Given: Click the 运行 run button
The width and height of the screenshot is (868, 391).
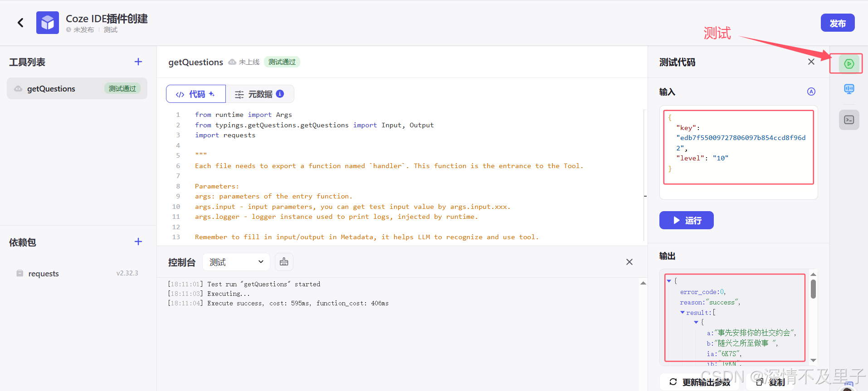Looking at the screenshot, I should coord(686,220).
